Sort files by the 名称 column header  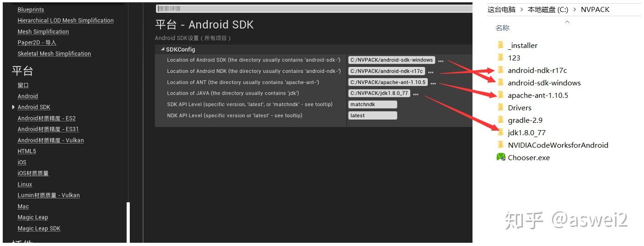[x=502, y=28]
